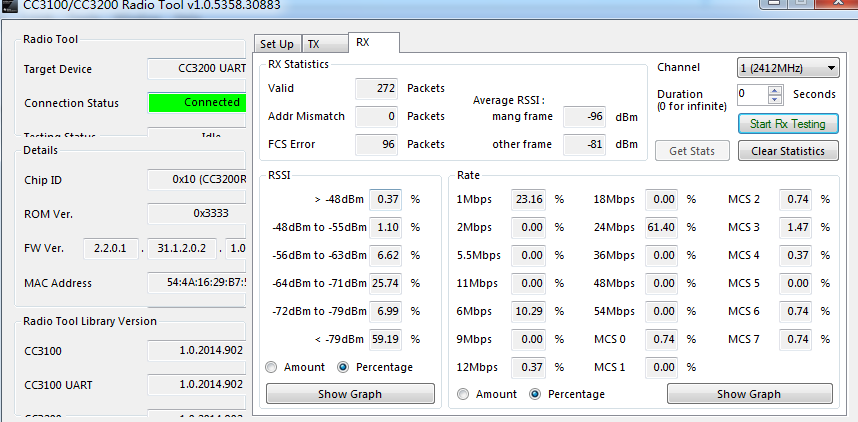Click the 6Mbps rate value 10.29

tap(529, 311)
